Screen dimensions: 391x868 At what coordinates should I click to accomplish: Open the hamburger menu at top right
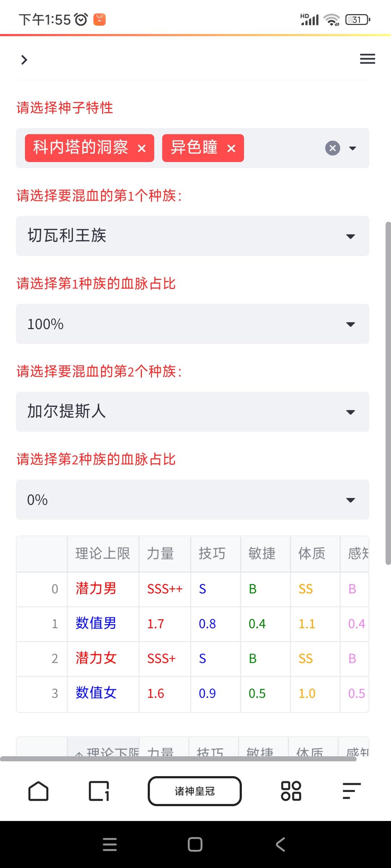tap(367, 59)
